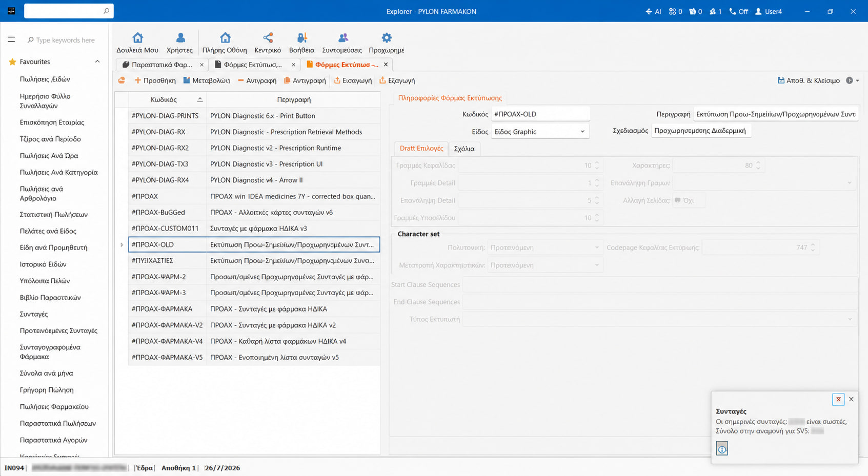Click the Αντιγραφή item with the minus icon

pos(257,80)
